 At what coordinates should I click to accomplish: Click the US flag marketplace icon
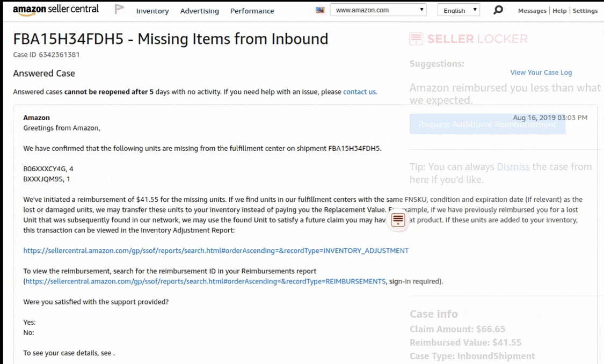pos(320,10)
